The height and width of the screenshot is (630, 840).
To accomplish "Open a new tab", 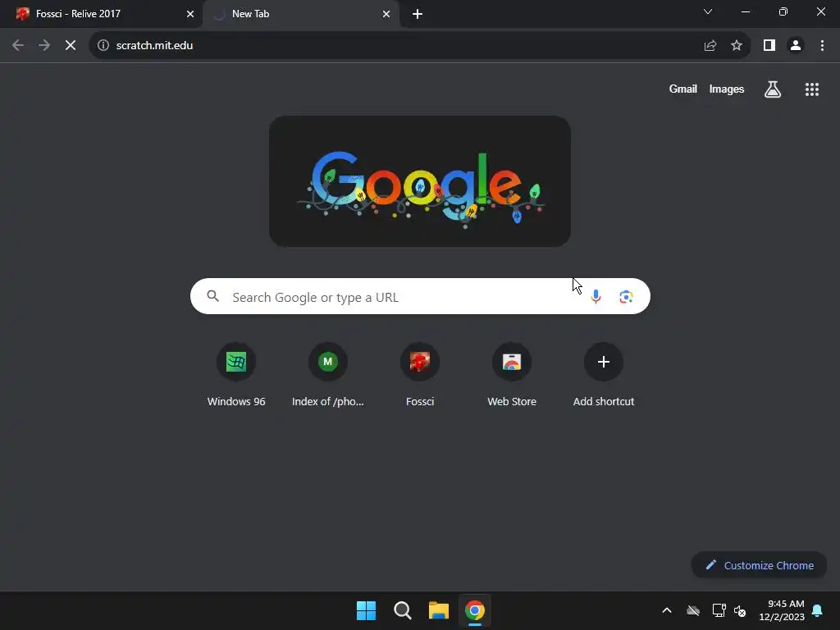I will (418, 14).
